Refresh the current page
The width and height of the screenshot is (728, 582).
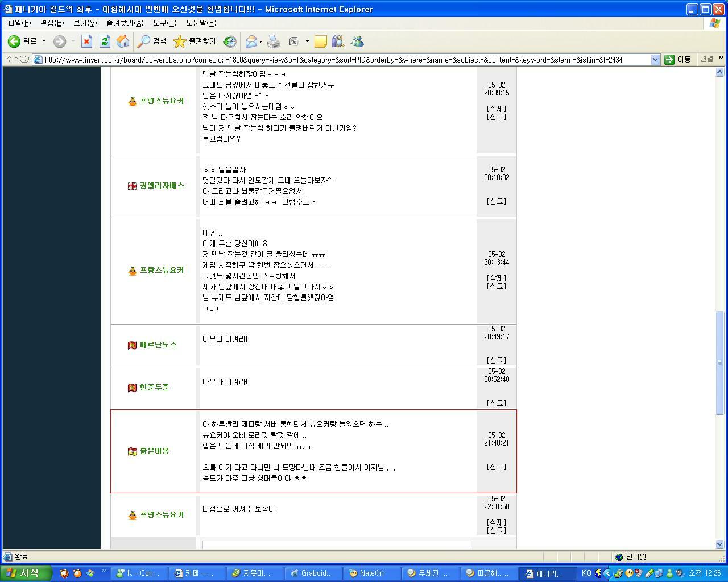[105, 41]
